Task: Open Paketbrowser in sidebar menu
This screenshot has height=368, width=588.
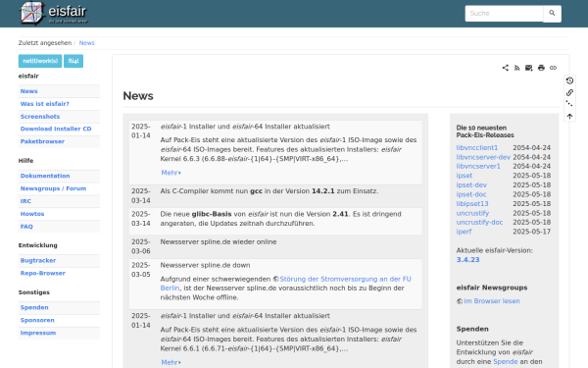Action: (42, 141)
